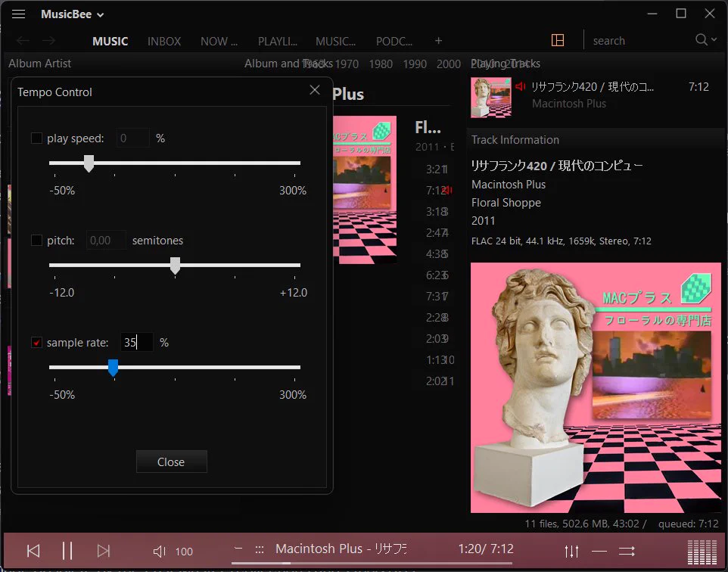Click the Track Information header
The height and width of the screenshot is (572, 728).
point(515,140)
